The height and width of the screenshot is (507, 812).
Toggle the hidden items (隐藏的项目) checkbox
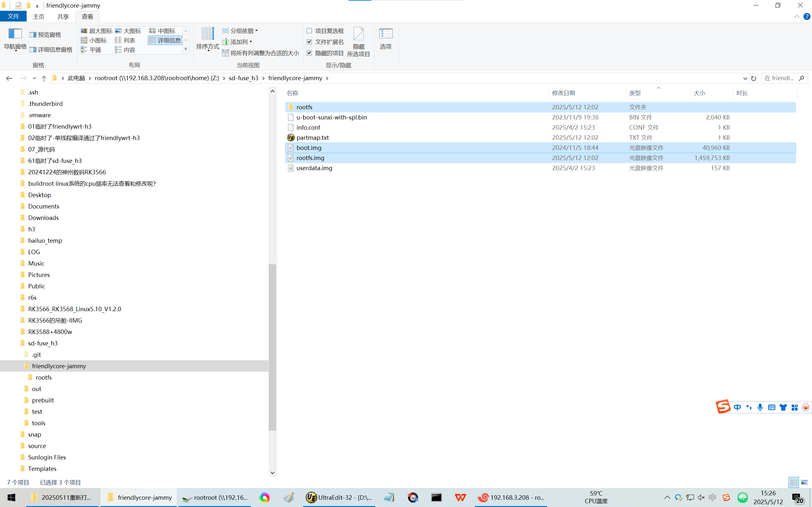pos(309,53)
